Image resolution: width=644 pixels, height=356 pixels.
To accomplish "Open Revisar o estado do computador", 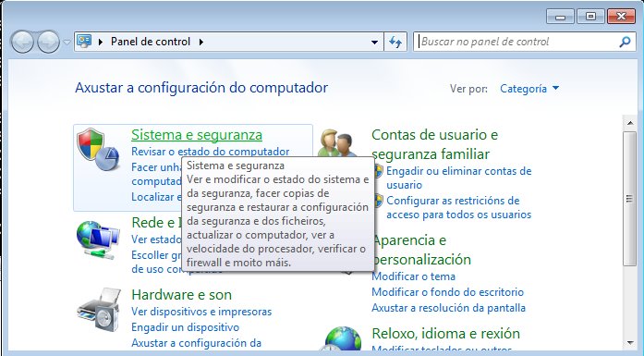I will tap(211, 152).
